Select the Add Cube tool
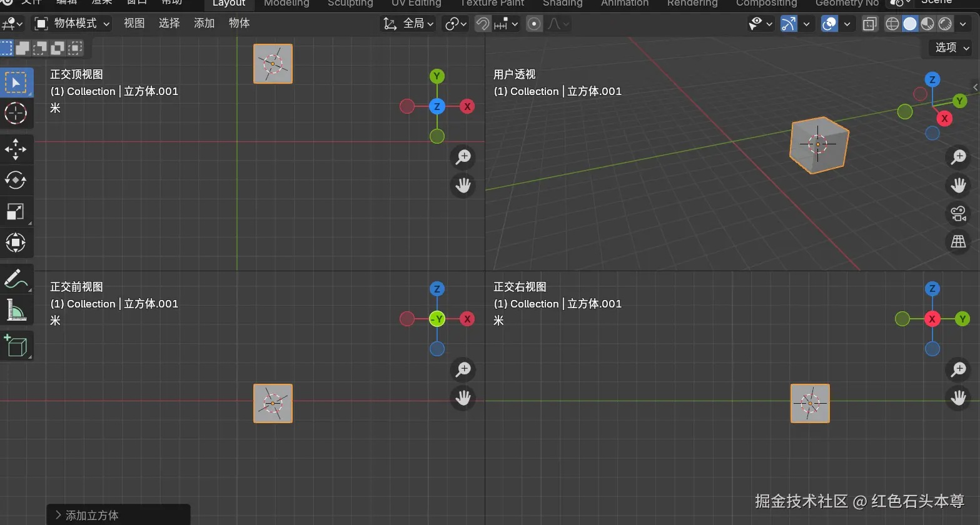Screen dimensions: 980x525 tap(16, 346)
